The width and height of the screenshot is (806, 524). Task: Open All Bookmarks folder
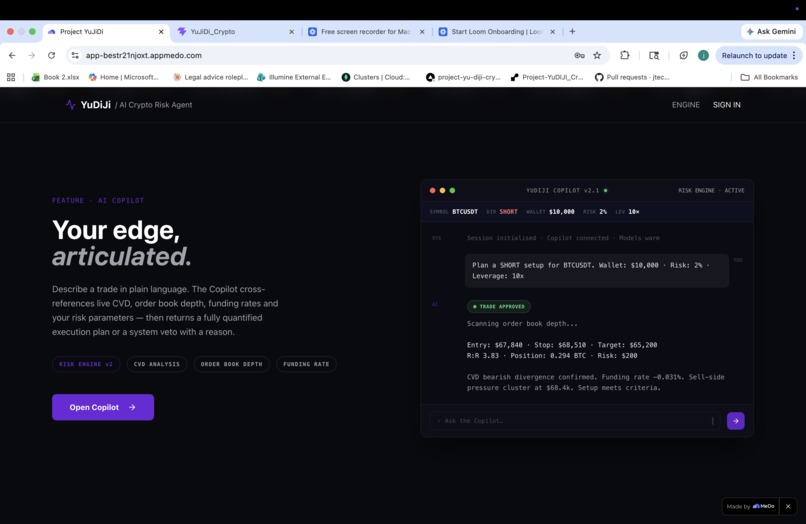[x=769, y=77]
